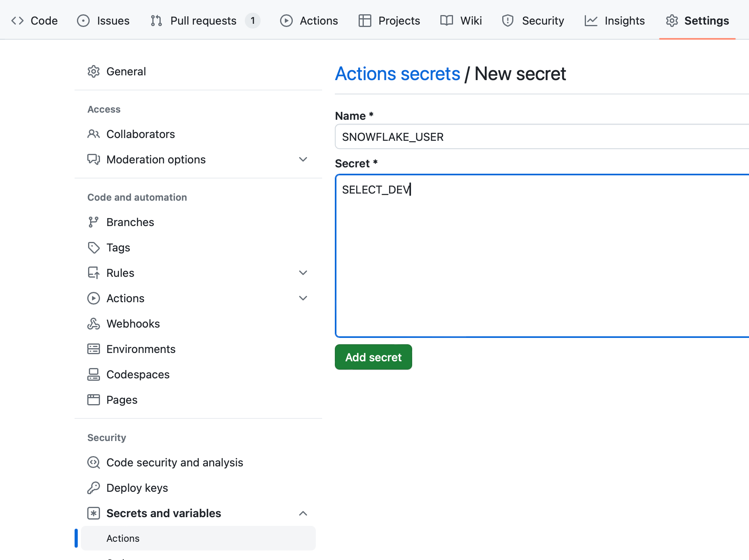Collapse the Secrets and variables section
The image size is (749, 560).
point(303,513)
